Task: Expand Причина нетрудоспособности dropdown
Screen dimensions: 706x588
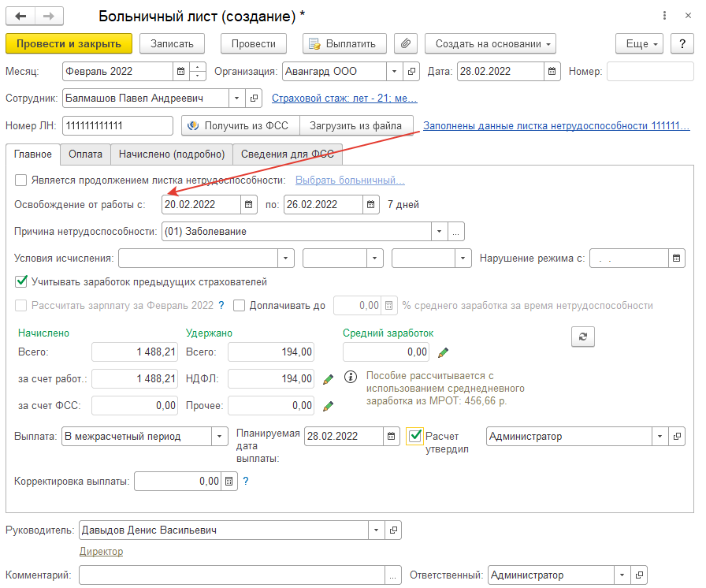Action: [439, 232]
